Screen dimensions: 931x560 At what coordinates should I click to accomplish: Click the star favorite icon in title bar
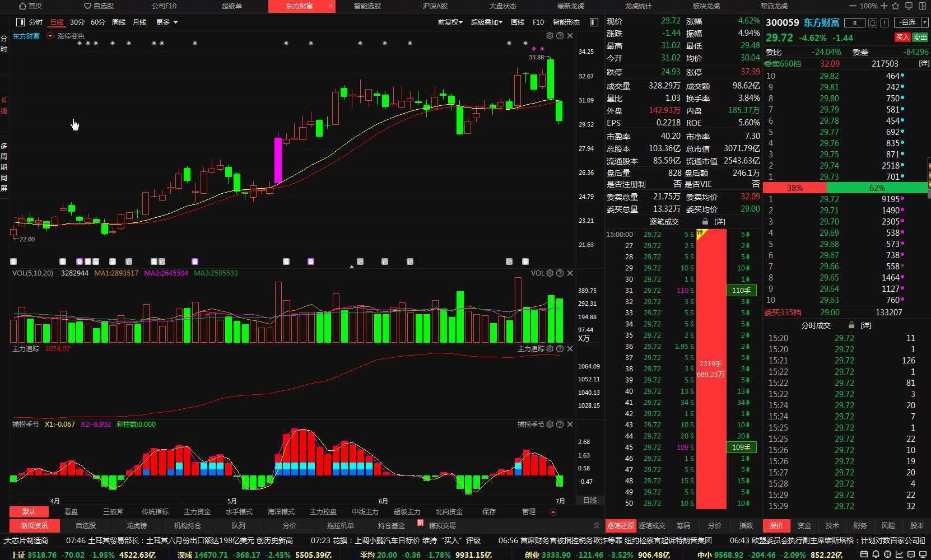tap(896, 6)
